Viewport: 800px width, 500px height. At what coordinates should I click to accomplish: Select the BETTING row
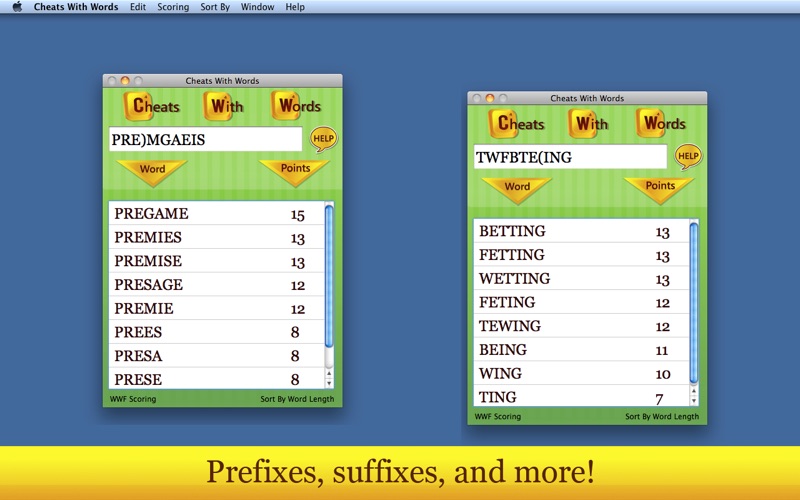tap(581, 231)
